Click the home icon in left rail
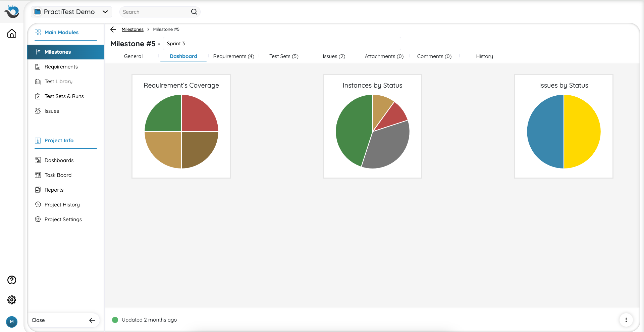This screenshot has width=644, height=332. [x=12, y=34]
